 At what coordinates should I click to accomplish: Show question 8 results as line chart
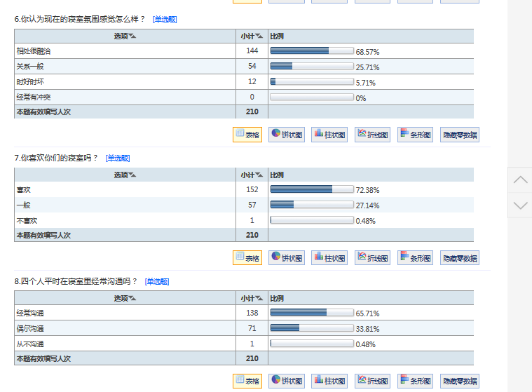click(x=372, y=381)
